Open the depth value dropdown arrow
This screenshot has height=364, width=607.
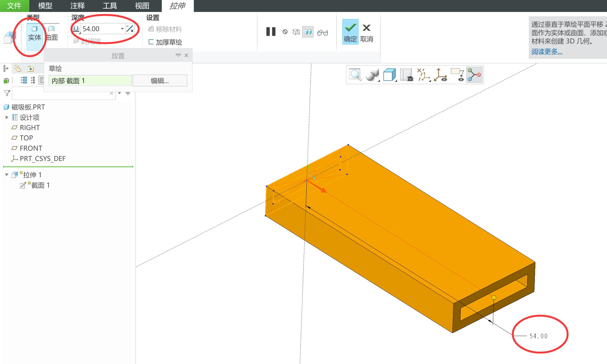(x=122, y=29)
